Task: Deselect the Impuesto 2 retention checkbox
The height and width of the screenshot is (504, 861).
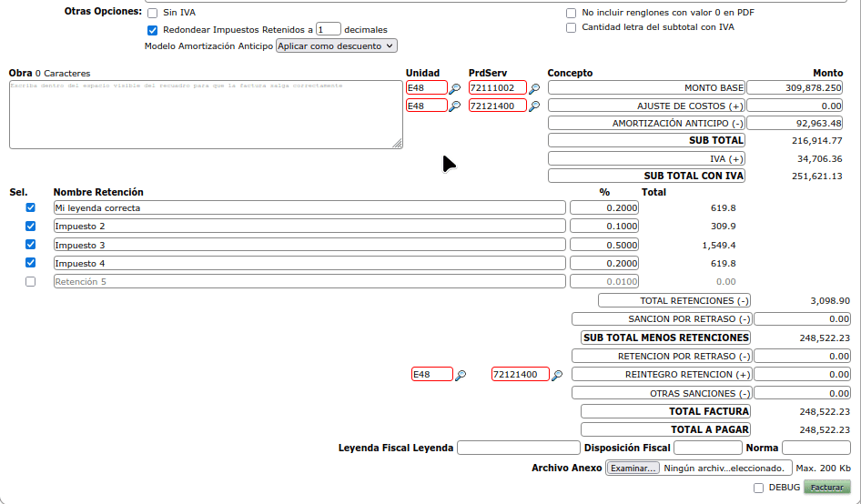Action: 30,227
